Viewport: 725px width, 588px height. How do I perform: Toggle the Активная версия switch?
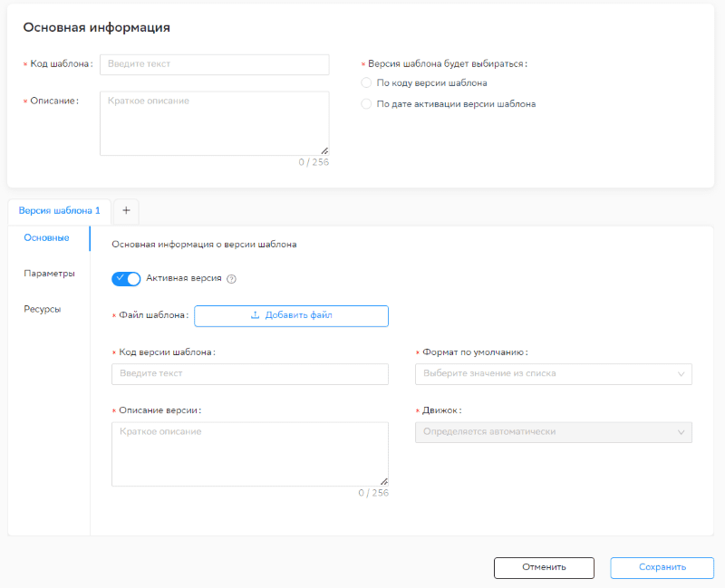[x=126, y=279]
